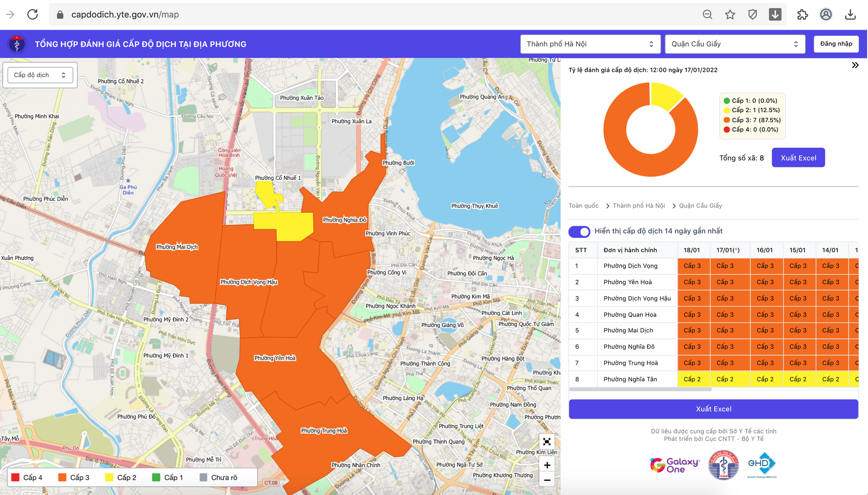Screen dimensions: 868x495
Task: Click the green Cấp 1 map legend swatch
Action: (x=156, y=477)
